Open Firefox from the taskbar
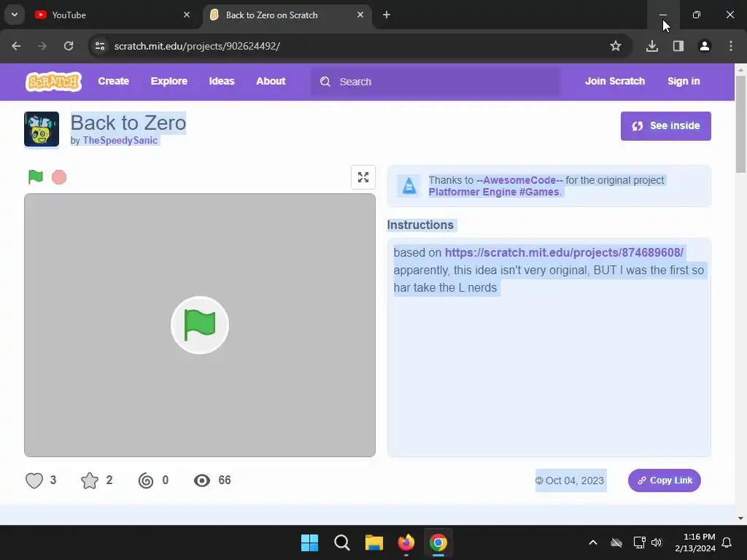747x560 pixels. pos(406,542)
